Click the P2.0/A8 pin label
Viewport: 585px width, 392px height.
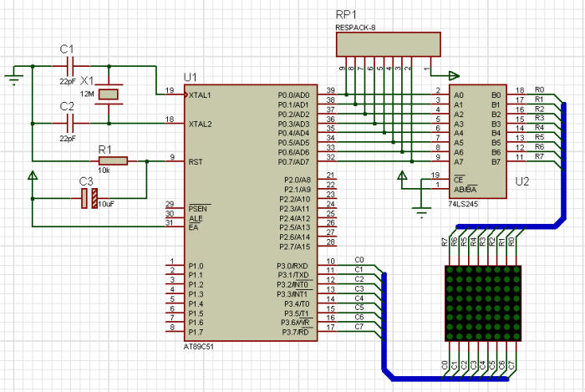(297, 180)
